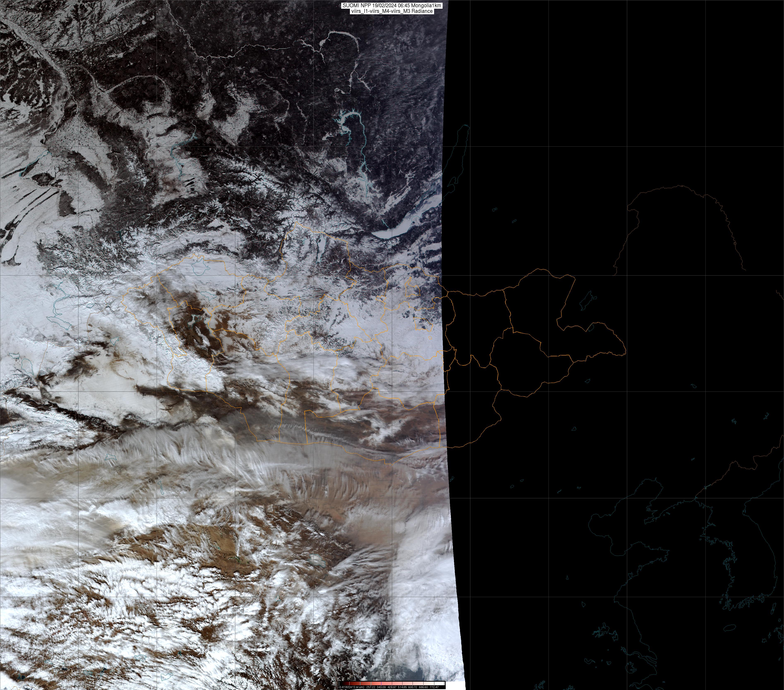Click the 772.47 value on radiance colorbar
The width and height of the screenshot is (784, 690).
434,687
